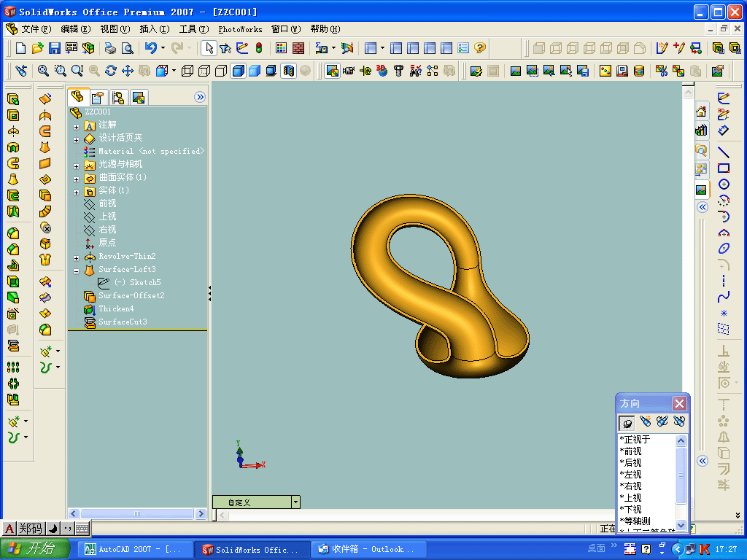Switch to the PropertyManager tab
The width and height of the screenshot is (747, 560).
point(98,98)
